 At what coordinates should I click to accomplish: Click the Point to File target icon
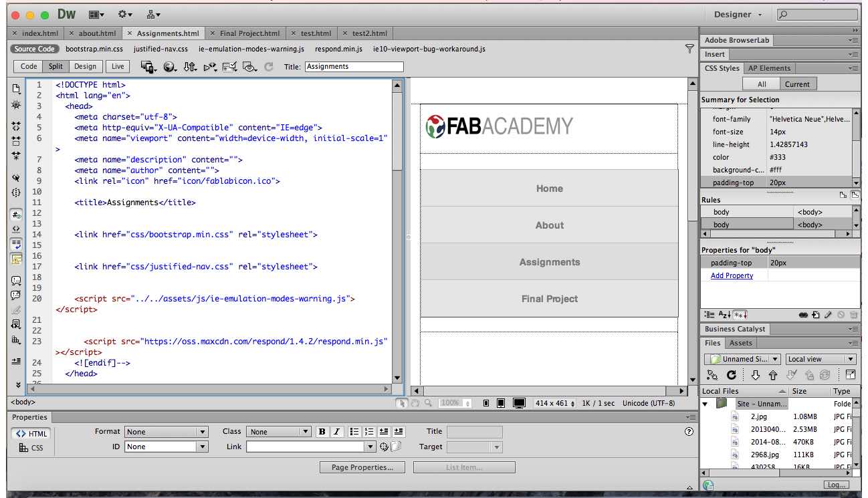(385, 447)
